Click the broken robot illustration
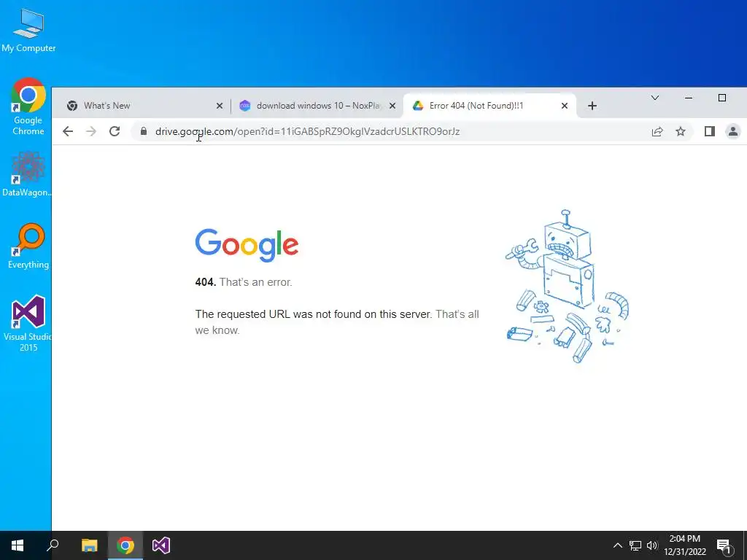747x560 pixels. 567,286
